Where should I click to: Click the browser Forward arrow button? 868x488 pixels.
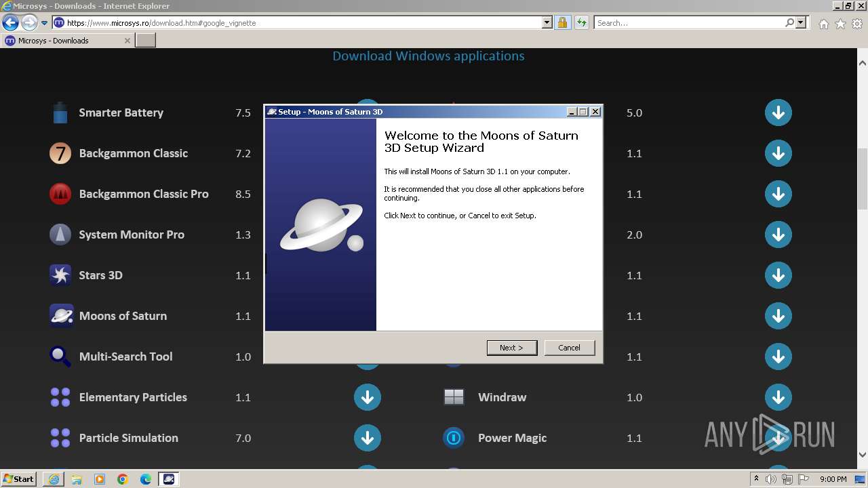[x=28, y=22]
